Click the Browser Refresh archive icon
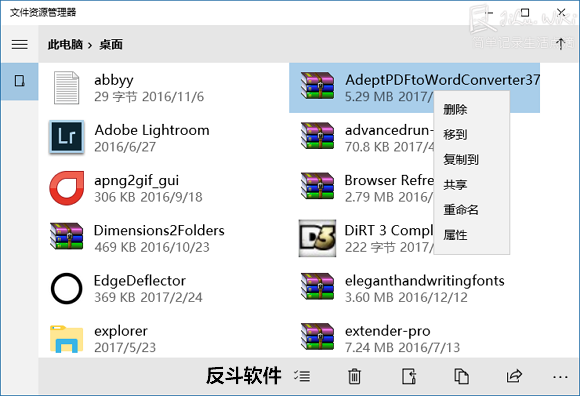The image size is (580, 396). click(317, 186)
